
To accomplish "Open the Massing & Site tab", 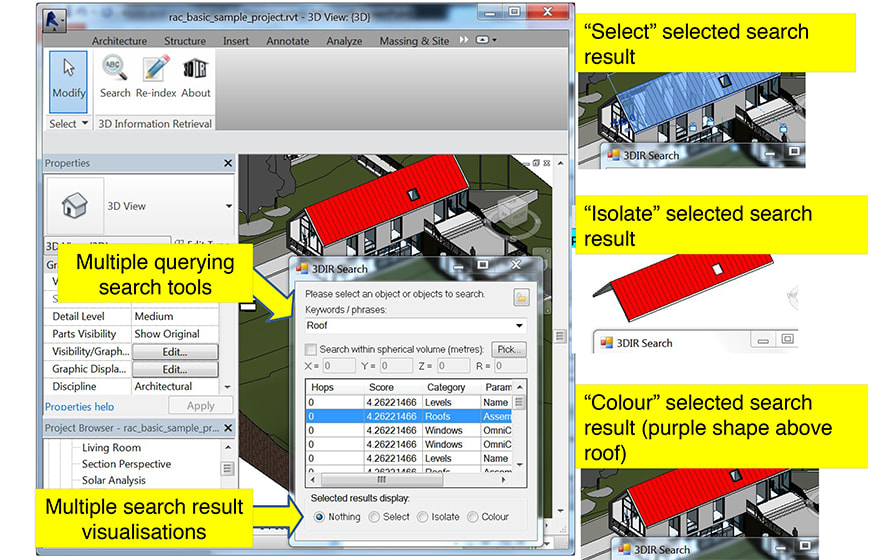I will pyautogui.click(x=414, y=41).
